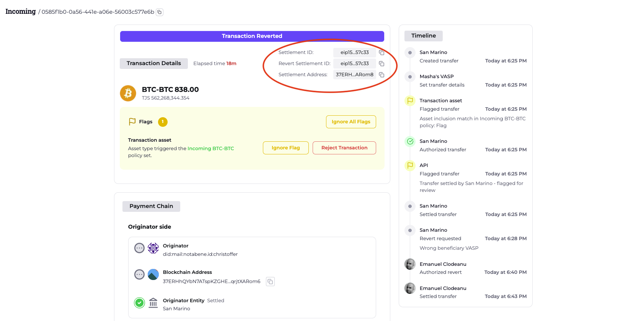Click the API flagged transfer timeline icon

[410, 165]
